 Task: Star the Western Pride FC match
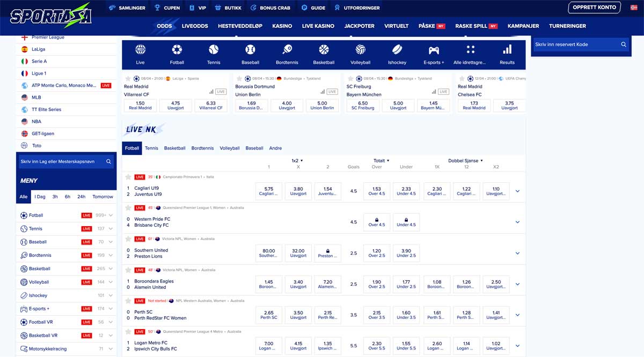128,208
